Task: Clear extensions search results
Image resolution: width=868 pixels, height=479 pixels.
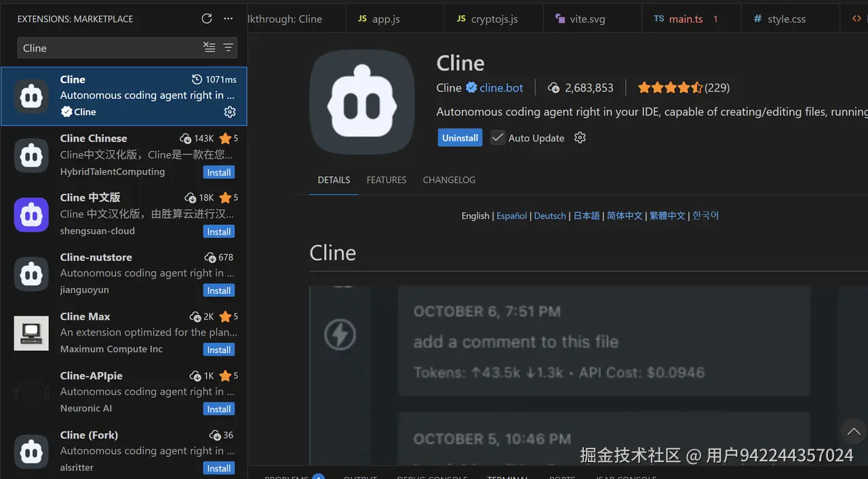Action: pos(210,47)
